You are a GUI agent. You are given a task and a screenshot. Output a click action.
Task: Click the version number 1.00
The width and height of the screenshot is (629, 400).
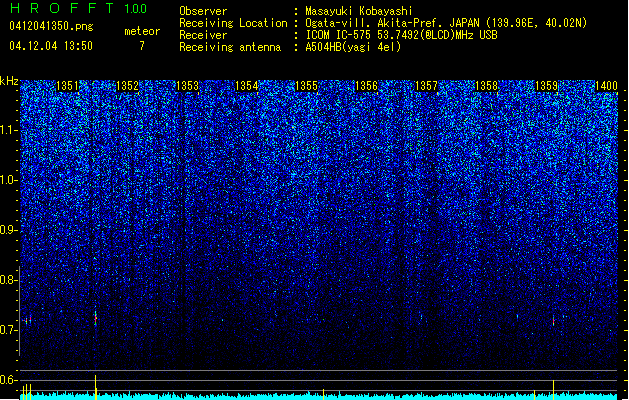pyautogui.click(x=136, y=8)
